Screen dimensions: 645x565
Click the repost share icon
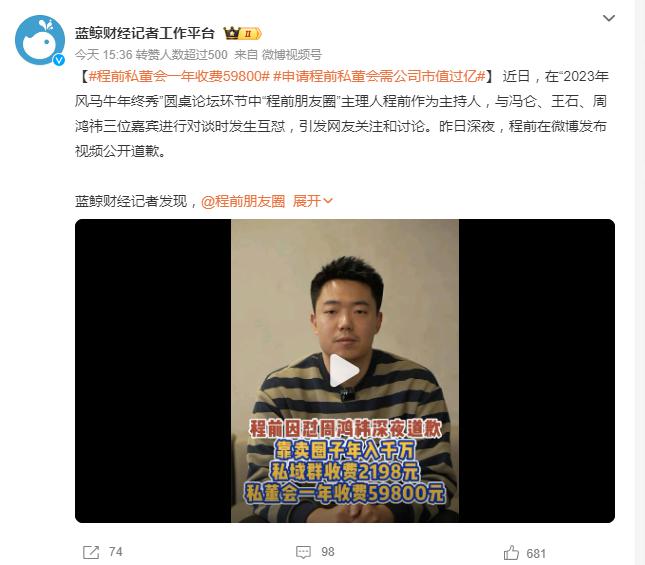click(x=91, y=552)
